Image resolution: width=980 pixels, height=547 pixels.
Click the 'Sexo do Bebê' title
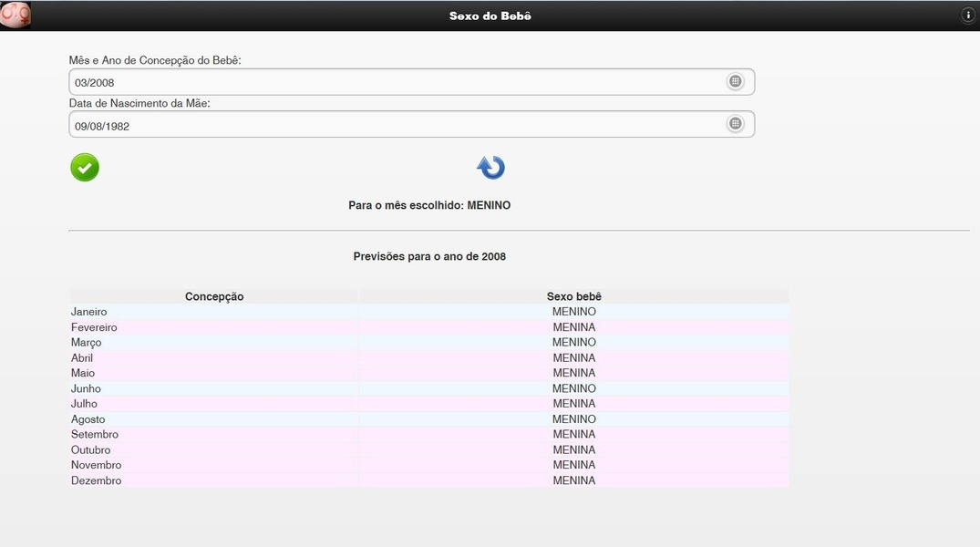490,15
